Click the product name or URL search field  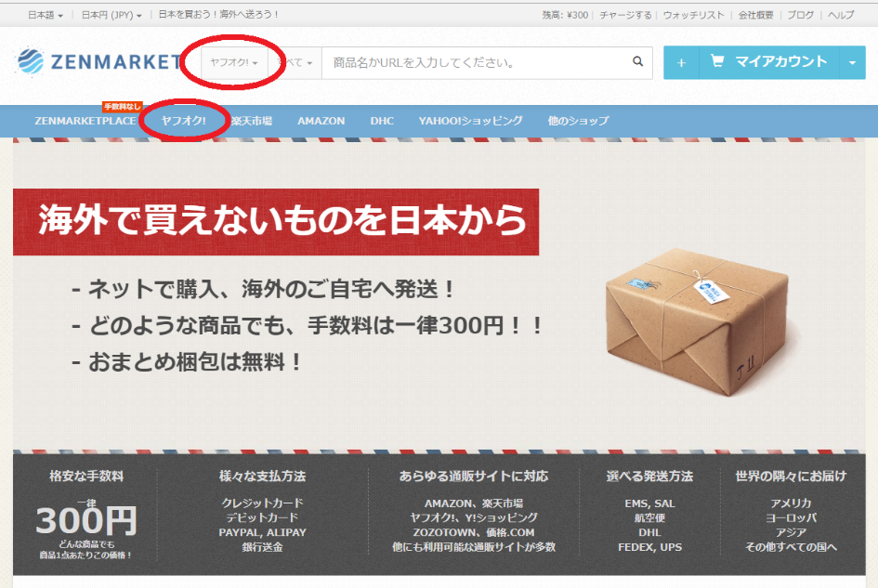click(476, 62)
